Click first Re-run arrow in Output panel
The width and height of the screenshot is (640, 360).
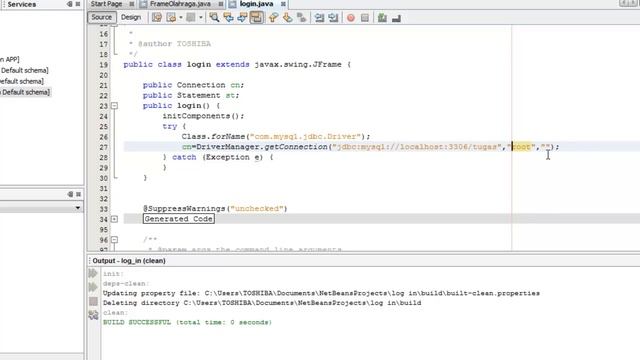point(93,273)
